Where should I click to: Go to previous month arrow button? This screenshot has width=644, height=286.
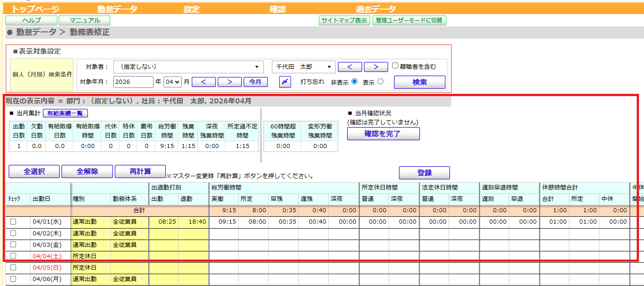click(204, 82)
